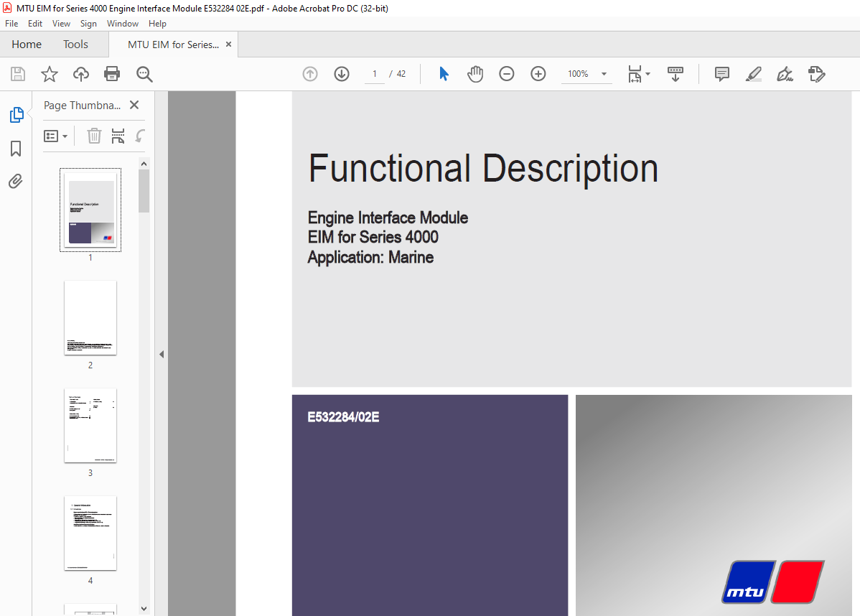Click the mtu logo on the page
Screen dimensions: 860x616
coord(773,582)
